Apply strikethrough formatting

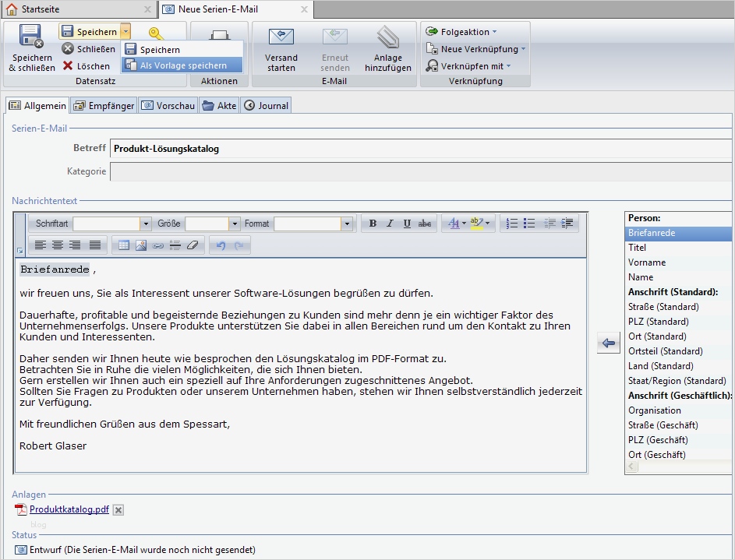(425, 223)
